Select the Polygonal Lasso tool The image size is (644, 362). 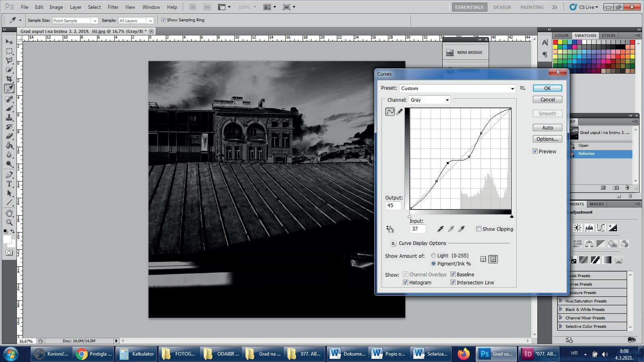coord(9,60)
